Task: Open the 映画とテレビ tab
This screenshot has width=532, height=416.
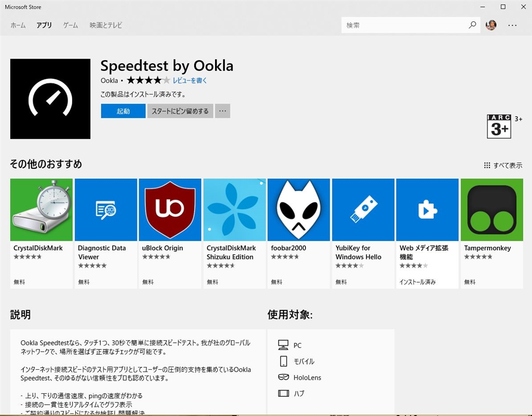Action: pyautogui.click(x=105, y=25)
